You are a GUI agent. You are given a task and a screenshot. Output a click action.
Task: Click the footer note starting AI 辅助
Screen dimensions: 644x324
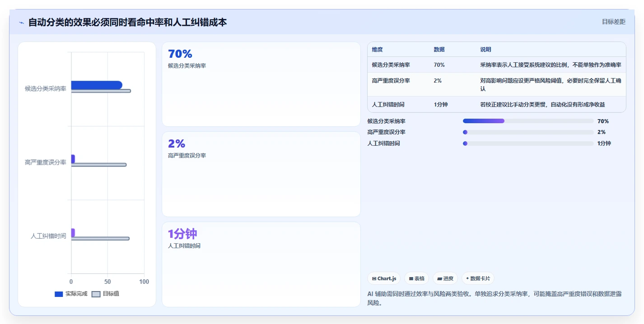pos(495,298)
